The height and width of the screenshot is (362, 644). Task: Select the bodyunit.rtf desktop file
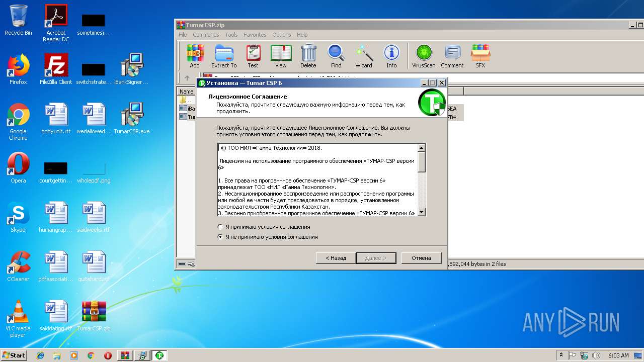[56, 119]
